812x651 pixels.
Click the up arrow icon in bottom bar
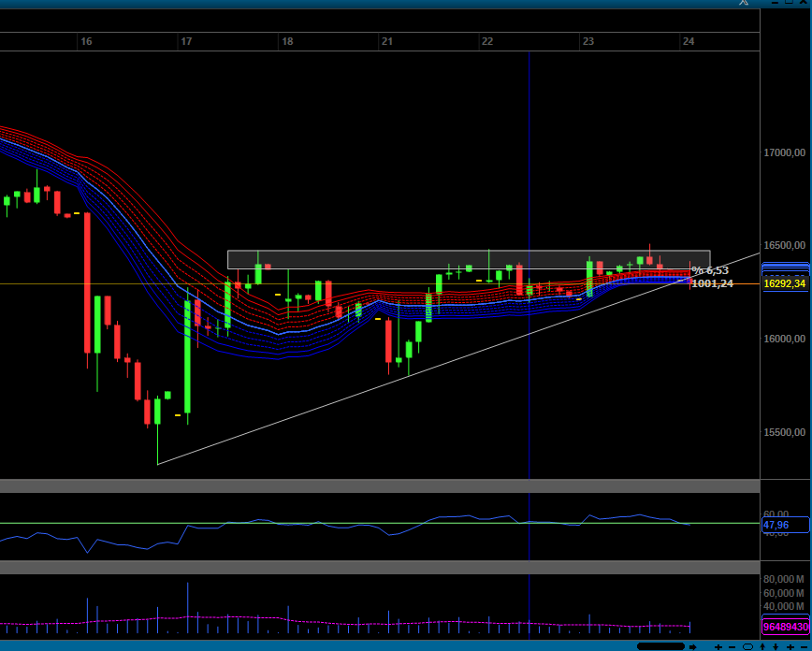click(762, 647)
